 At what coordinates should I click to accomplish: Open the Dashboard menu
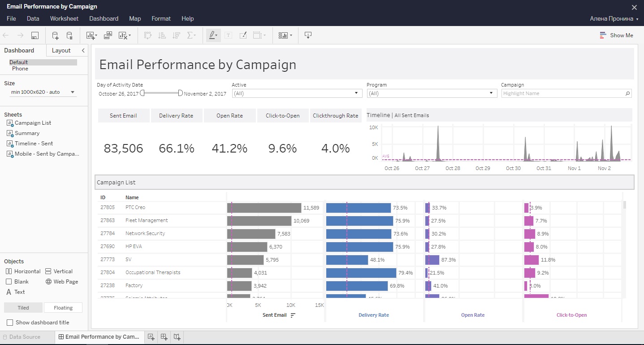click(104, 18)
